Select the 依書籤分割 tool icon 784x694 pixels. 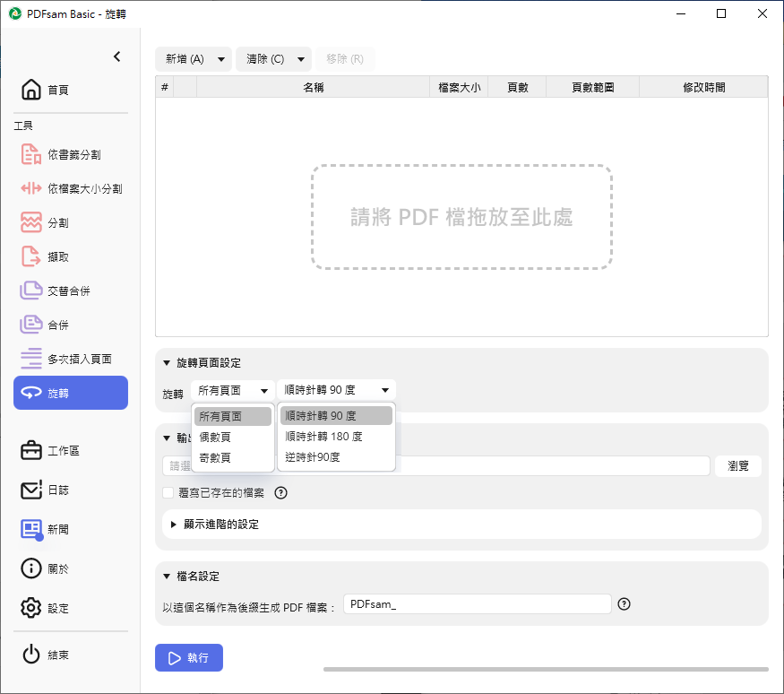[x=31, y=154]
